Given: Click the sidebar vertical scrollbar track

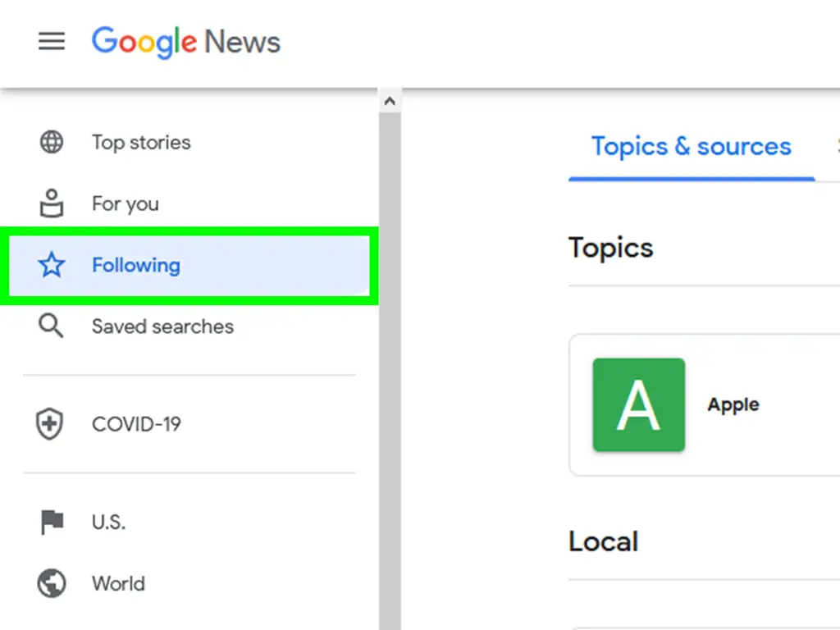Looking at the screenshot, I should [x=390, y=369].
